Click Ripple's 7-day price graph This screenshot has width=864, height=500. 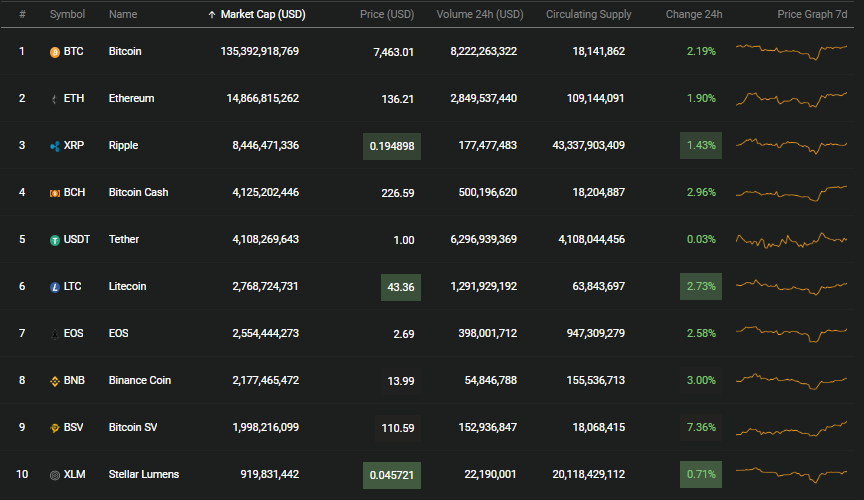coord(791,146)
